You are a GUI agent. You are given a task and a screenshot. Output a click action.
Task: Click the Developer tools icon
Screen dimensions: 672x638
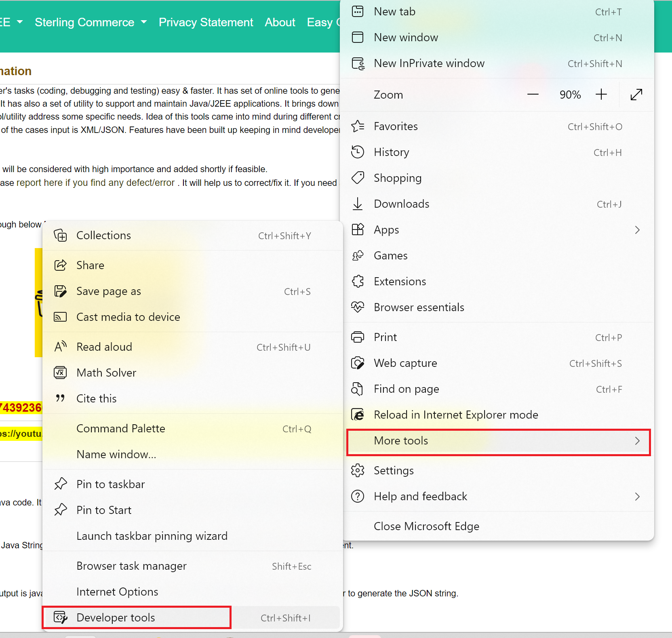(61, 617)
